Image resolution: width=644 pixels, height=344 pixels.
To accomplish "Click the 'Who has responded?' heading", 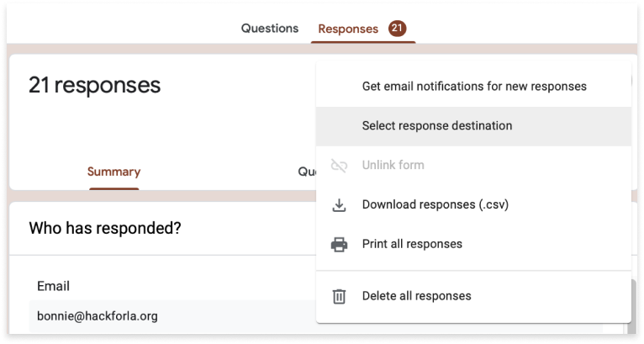I will tap(105, 228).
